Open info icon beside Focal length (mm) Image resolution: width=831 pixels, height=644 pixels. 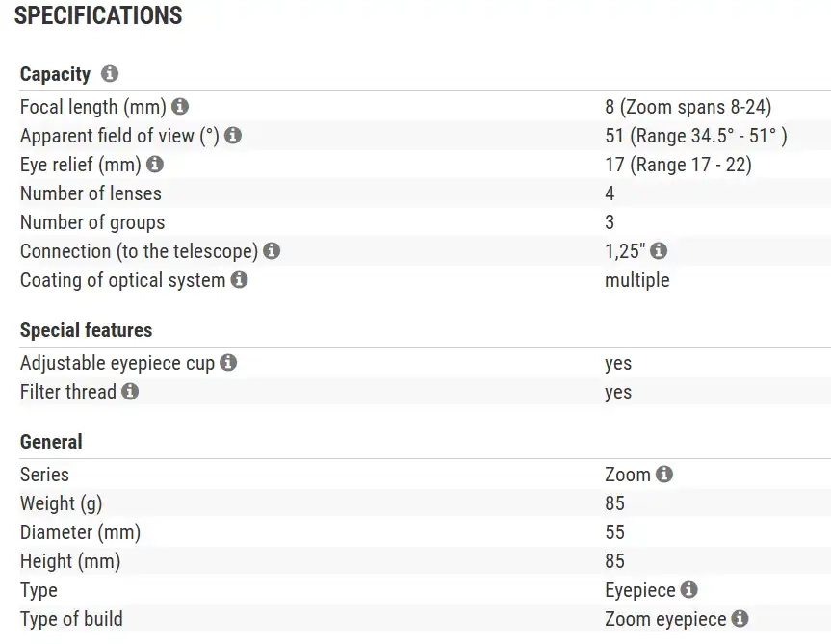[180, 107]
